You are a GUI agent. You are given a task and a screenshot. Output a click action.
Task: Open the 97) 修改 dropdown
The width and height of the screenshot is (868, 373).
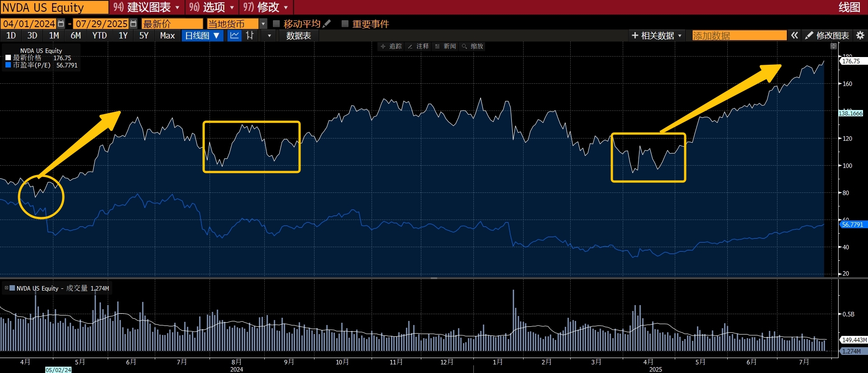[x=266, y=7]
